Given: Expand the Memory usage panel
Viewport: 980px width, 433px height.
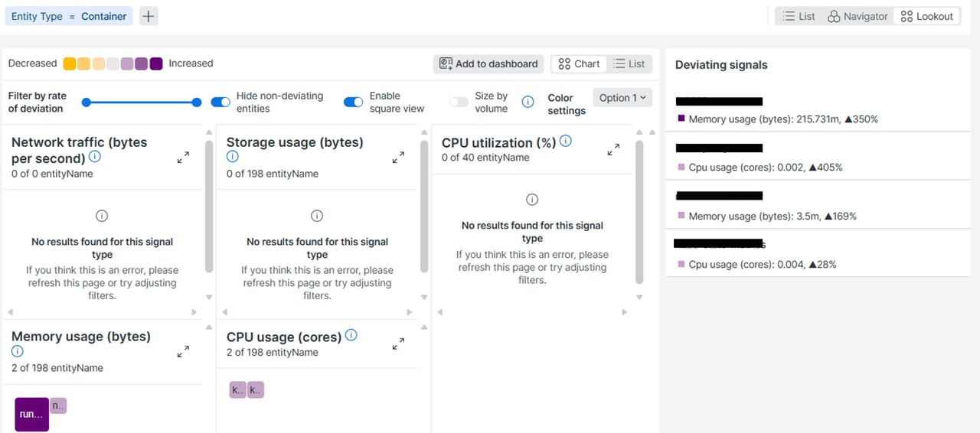Looking at the screenshot, I should [183, 352].
